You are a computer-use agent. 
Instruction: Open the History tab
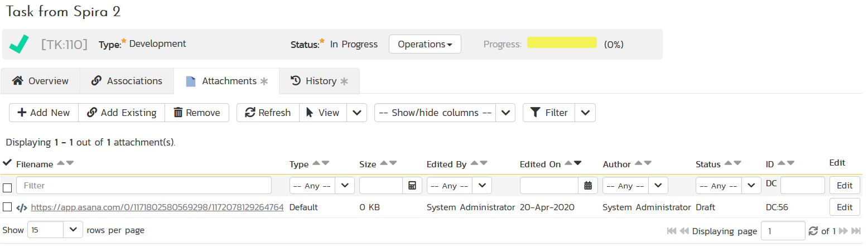(320, 81)
